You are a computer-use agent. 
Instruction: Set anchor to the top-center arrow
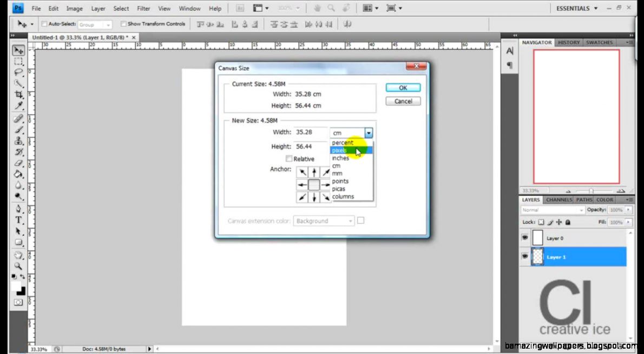pos(314,172)
